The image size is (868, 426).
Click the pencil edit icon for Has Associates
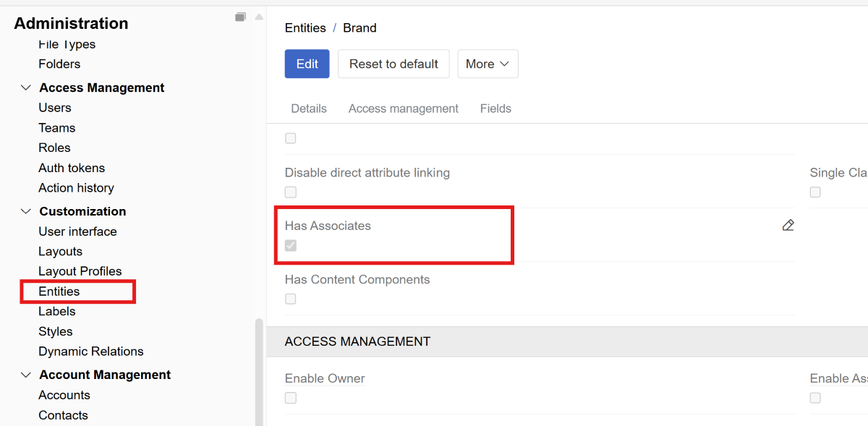pyautogui.click(x=788, y=226)
